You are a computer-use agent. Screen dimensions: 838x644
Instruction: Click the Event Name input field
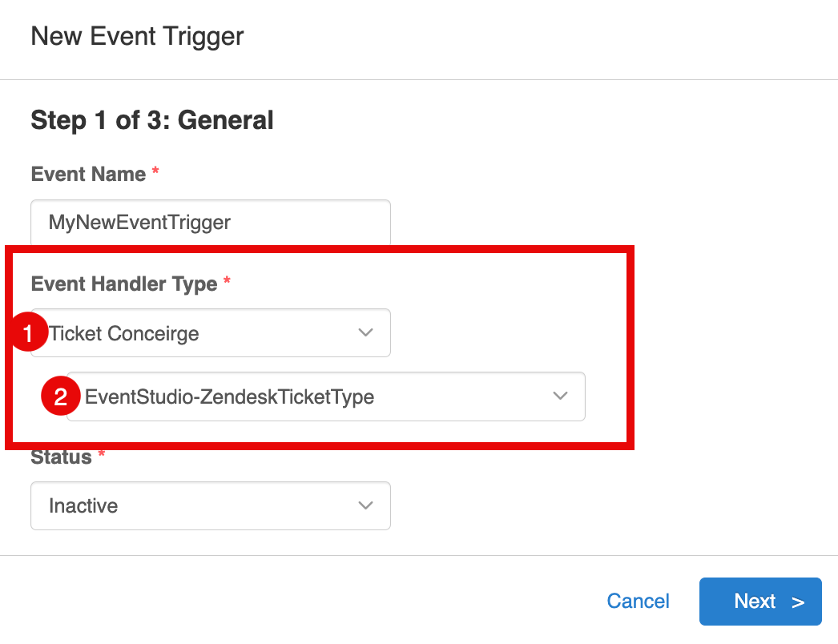211,223
